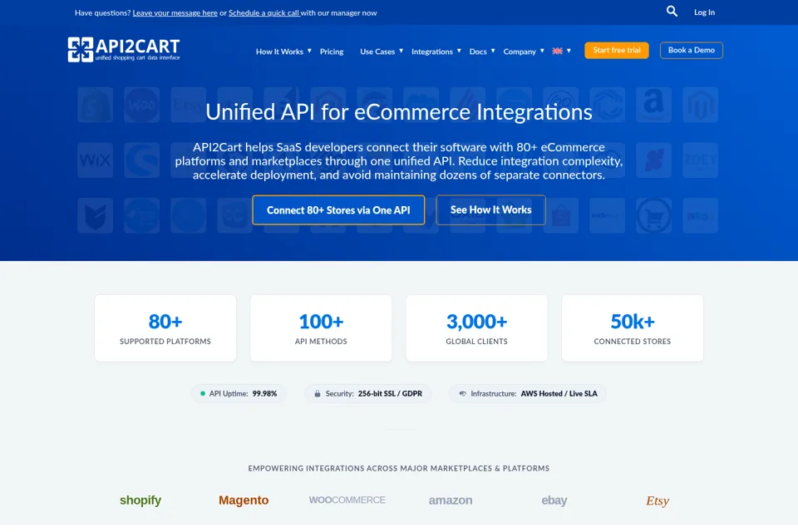Click the faded Etsy logo tile in hero
The width and height of the screenshot is (798, 532).
[188, 105]
